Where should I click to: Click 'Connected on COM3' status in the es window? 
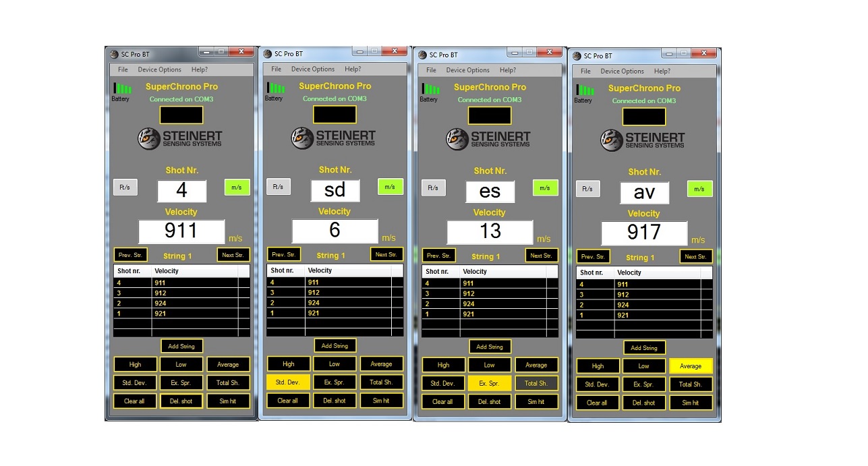point(490,100)
